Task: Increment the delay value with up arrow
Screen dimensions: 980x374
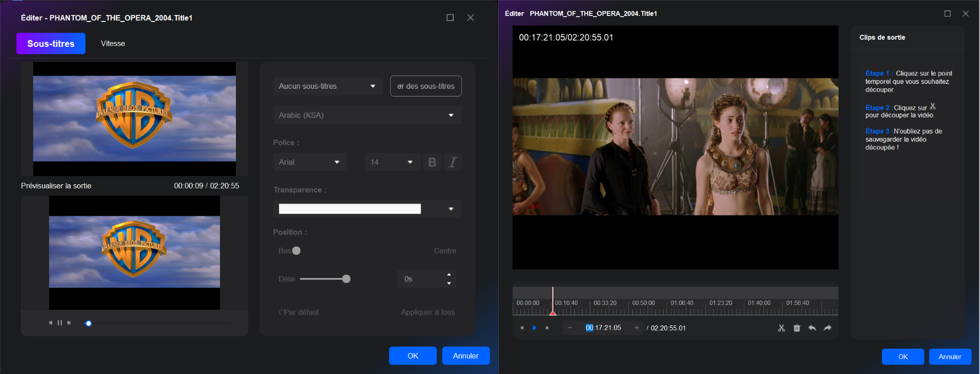Action: (449, 275)
